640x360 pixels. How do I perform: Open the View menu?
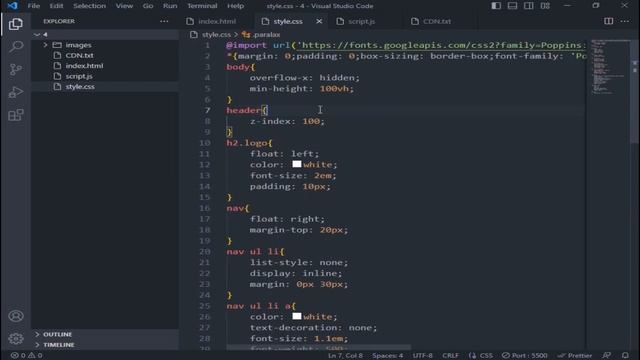coord(124,6)
